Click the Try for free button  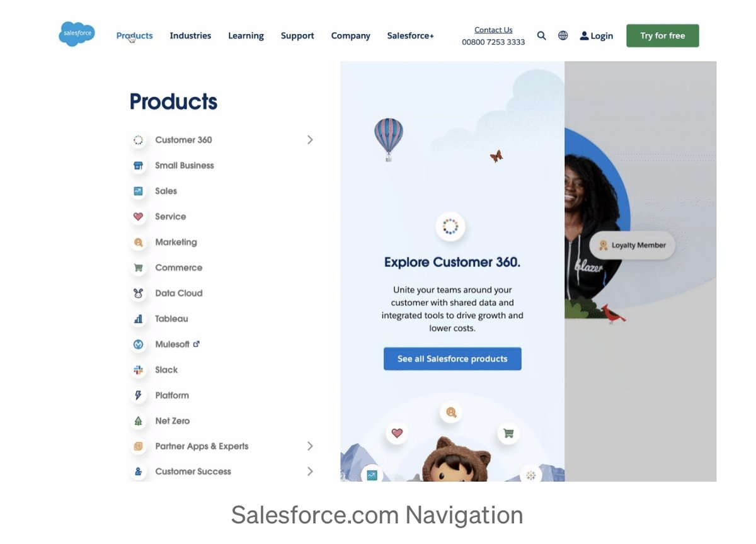click(x=663, y=36)
